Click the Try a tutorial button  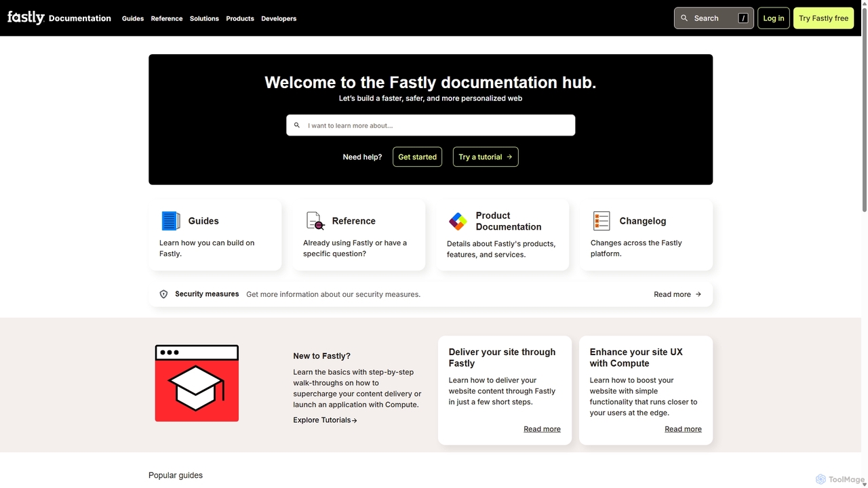pyautogui.click(x=486, y=157)
